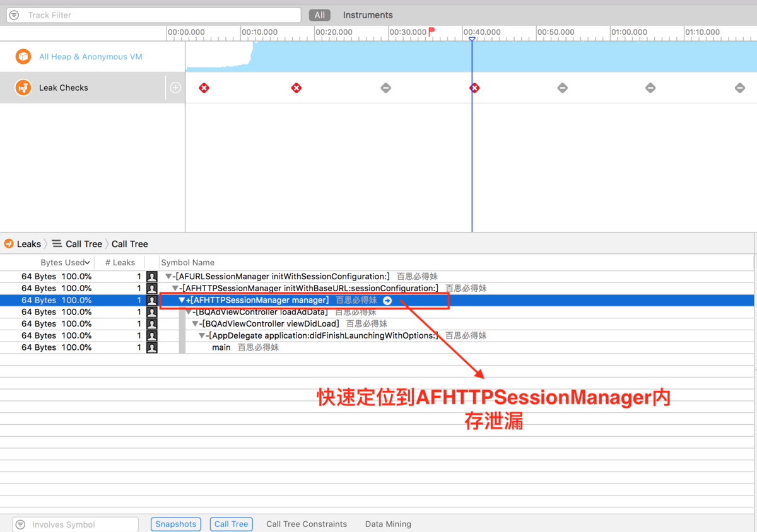Click the Track Filter search field
Viewport: 757px width, 532px height.
153,15
